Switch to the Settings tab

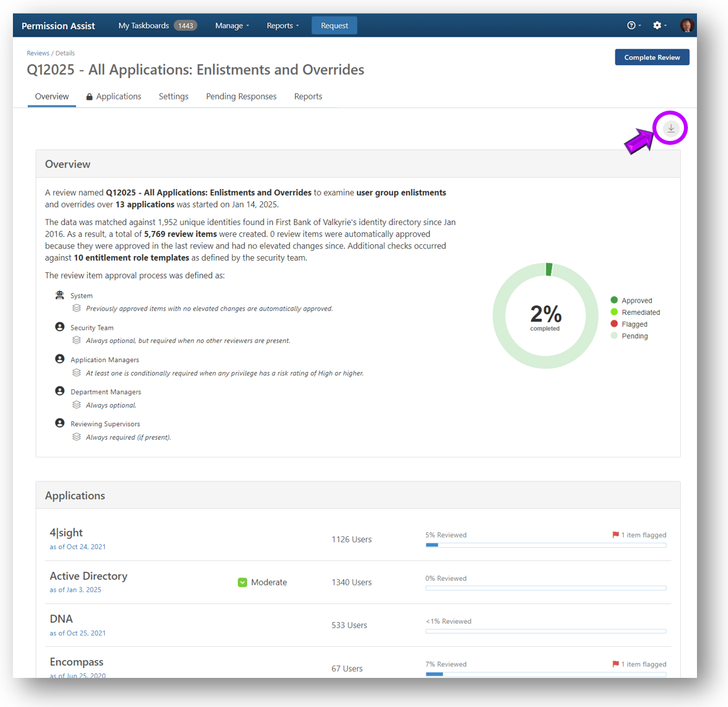tap(173, 96)
